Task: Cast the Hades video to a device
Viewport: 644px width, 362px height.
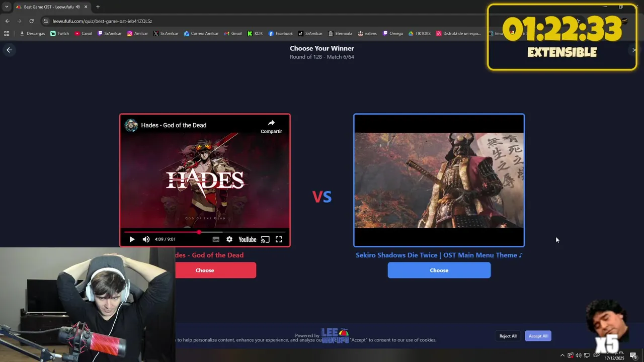Action: 265,239
